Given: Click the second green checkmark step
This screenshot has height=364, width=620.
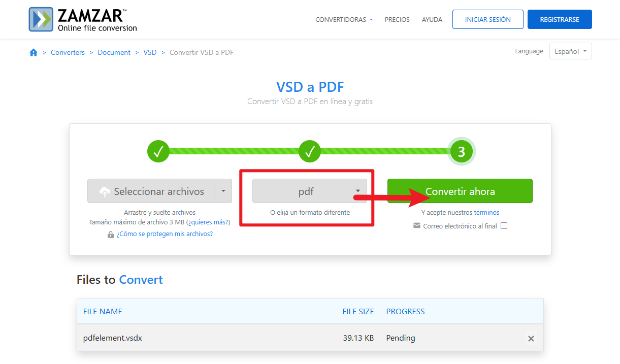Looking at the screenshot, I should (310, 151).
